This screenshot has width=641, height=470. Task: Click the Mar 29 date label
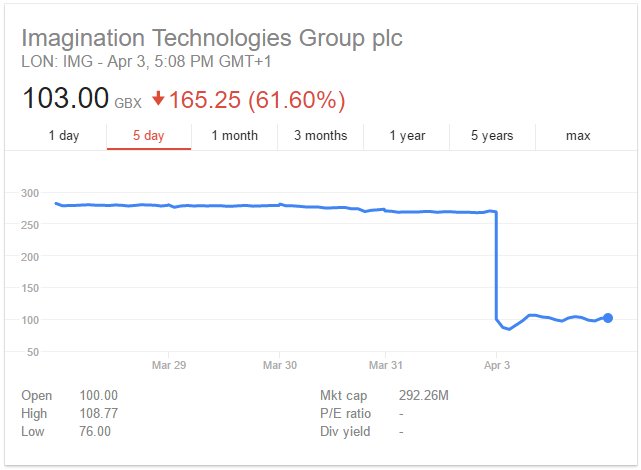coord(168,366)
